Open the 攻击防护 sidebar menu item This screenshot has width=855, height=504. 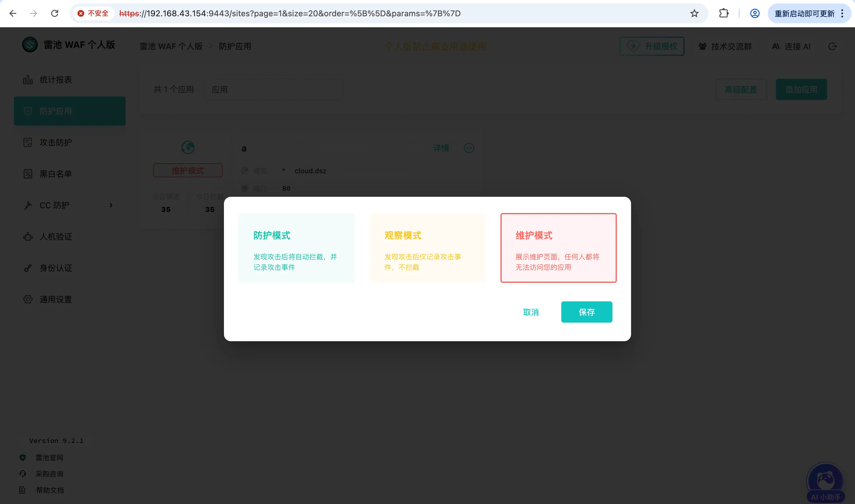pos(55,142)
